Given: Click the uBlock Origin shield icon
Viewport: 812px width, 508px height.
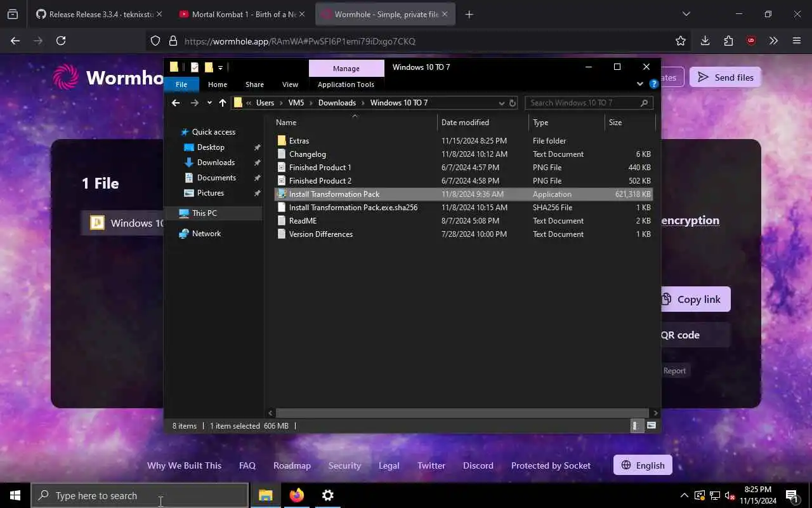Looking at the screenshot, I should click(x=751, y=41).
